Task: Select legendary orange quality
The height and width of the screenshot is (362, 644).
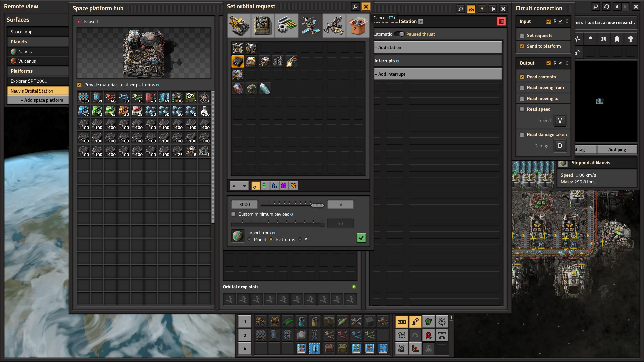Action: tap(293, 186)
